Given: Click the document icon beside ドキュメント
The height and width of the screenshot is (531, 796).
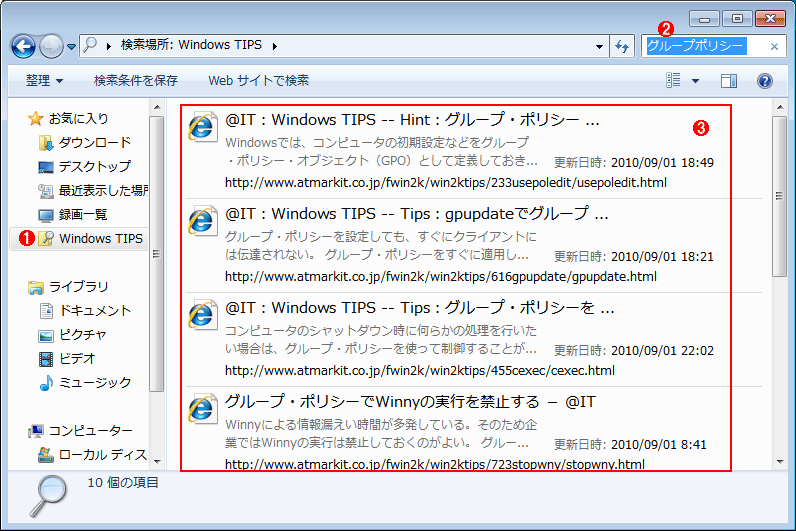Looking at the screenshot, I should click(x=46, y=310).
